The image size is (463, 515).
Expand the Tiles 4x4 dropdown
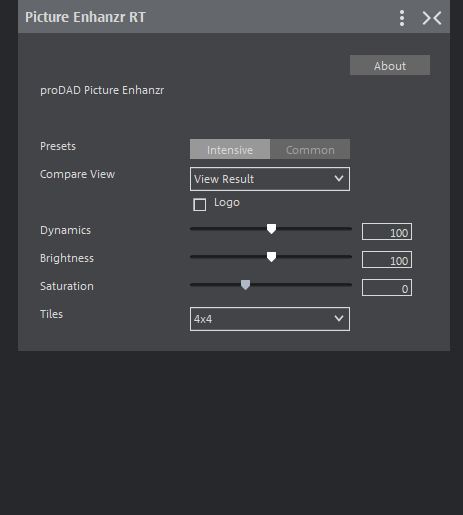pyautogui.click(x=270, y=319)
